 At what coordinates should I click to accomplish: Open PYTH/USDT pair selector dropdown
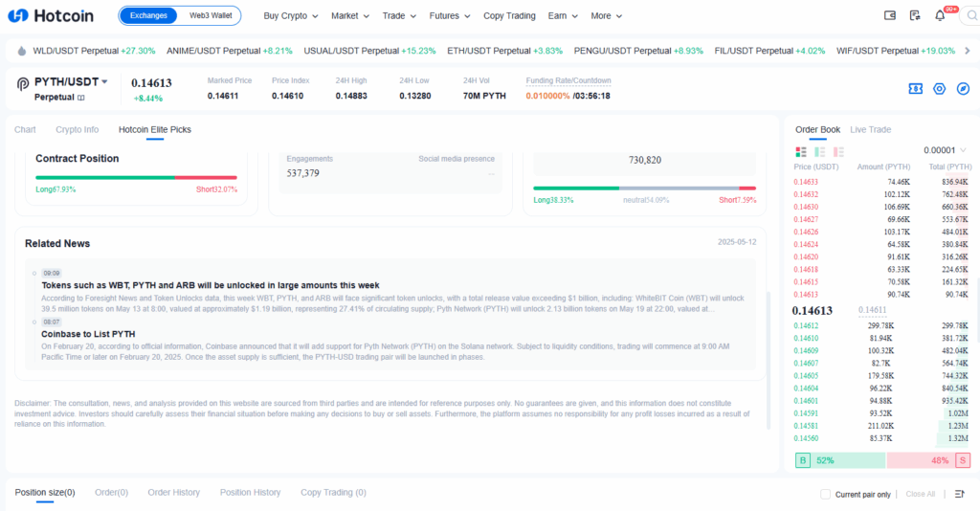pos(71,82)
